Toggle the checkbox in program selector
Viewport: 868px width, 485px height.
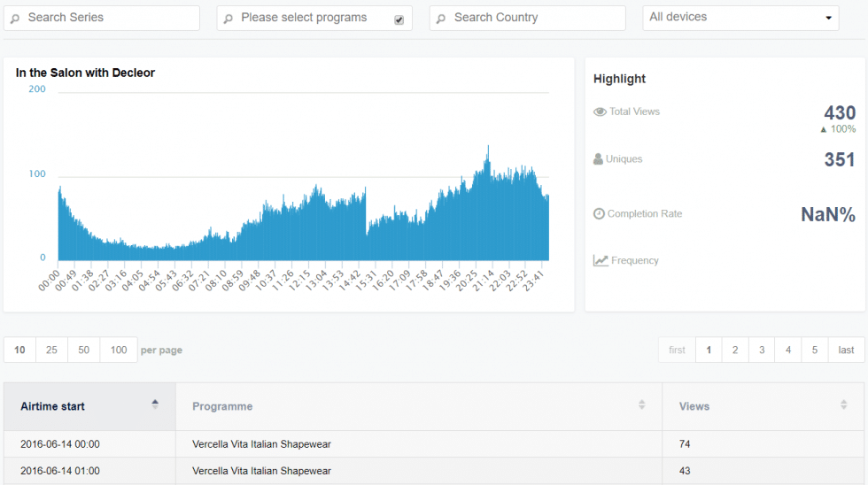pos(399,19)
